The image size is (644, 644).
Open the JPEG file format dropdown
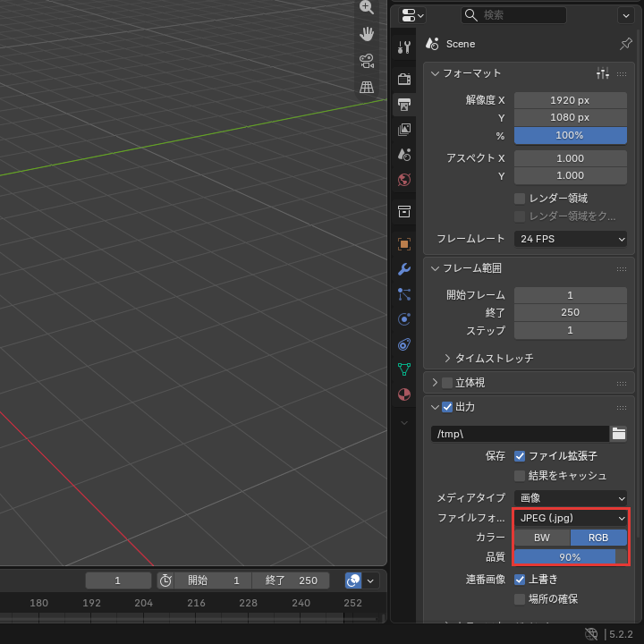[571, 518]
